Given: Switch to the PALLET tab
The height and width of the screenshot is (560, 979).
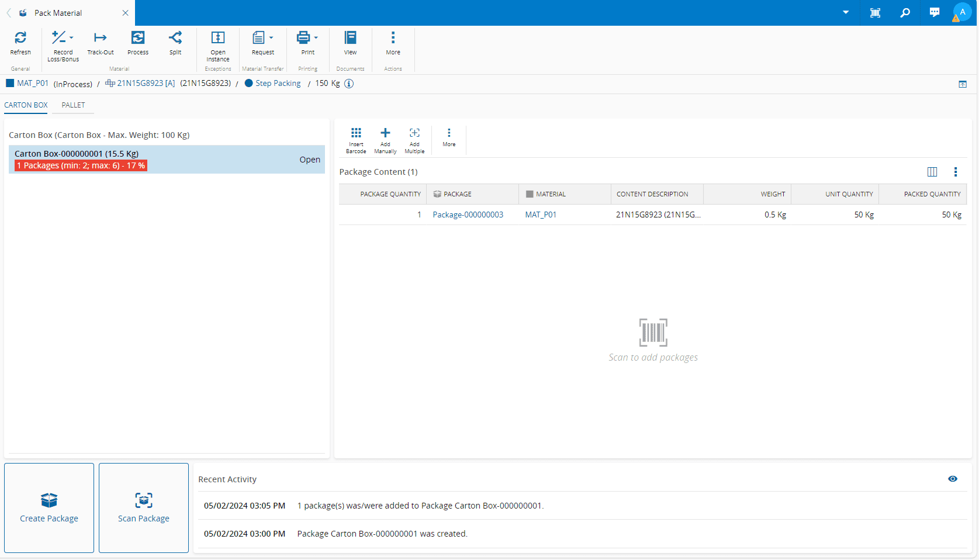Looking at the screenshot, I should [x=74, y=105].
